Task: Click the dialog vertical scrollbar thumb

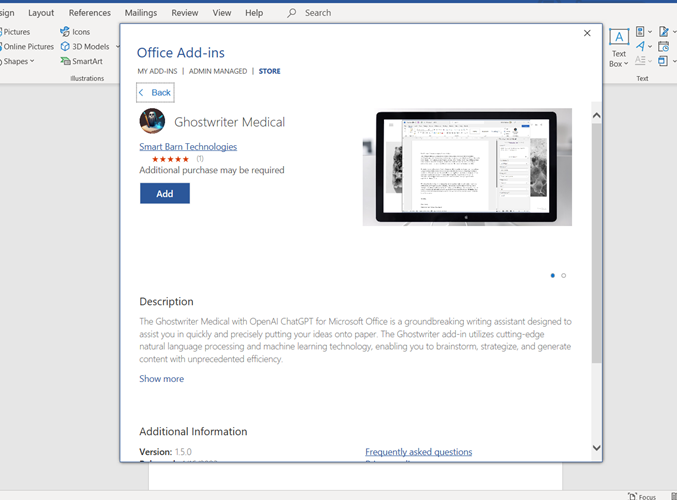Action: (x=596, y=243)
